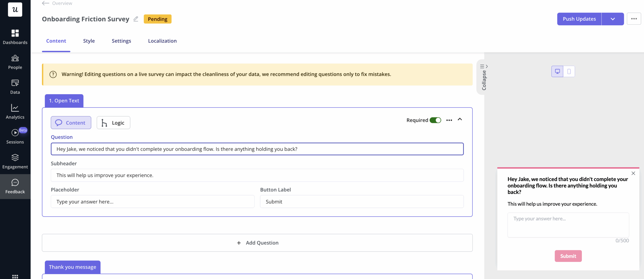Click the warning help question-mark icon

coord(53,74)
